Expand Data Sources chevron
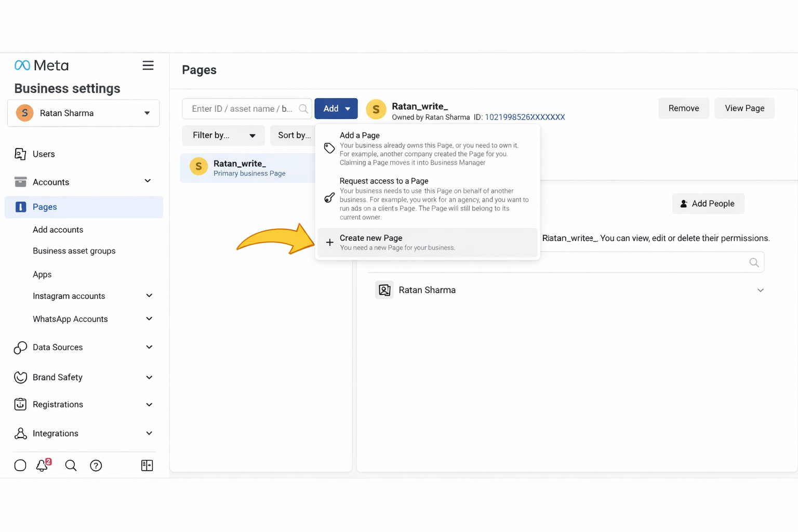 (x=149, y=347)
